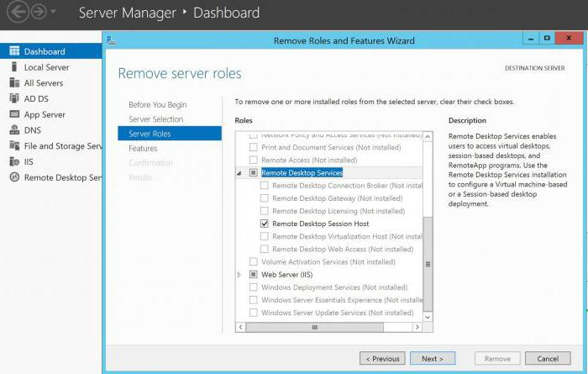Click the Remote Desktop Services sidebar icon
Viewport: 588px width, 374px height.
click(14, 177)
